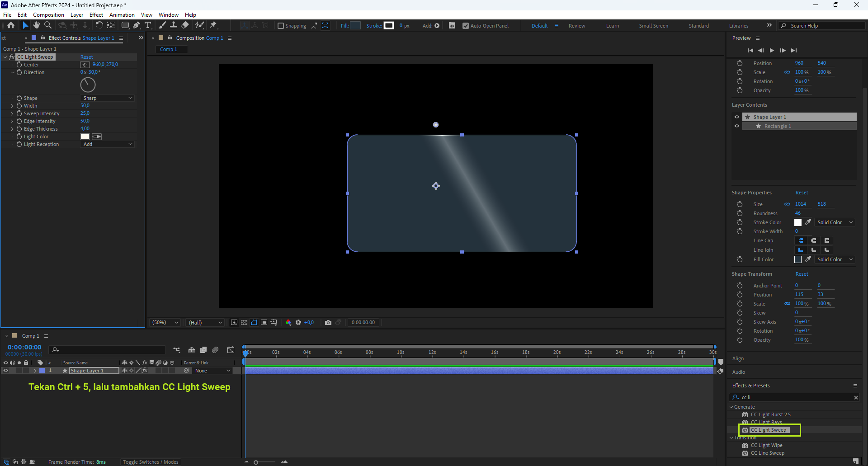Play the preview
Screen dimensions: 868x466
click(x=772, y=50)
